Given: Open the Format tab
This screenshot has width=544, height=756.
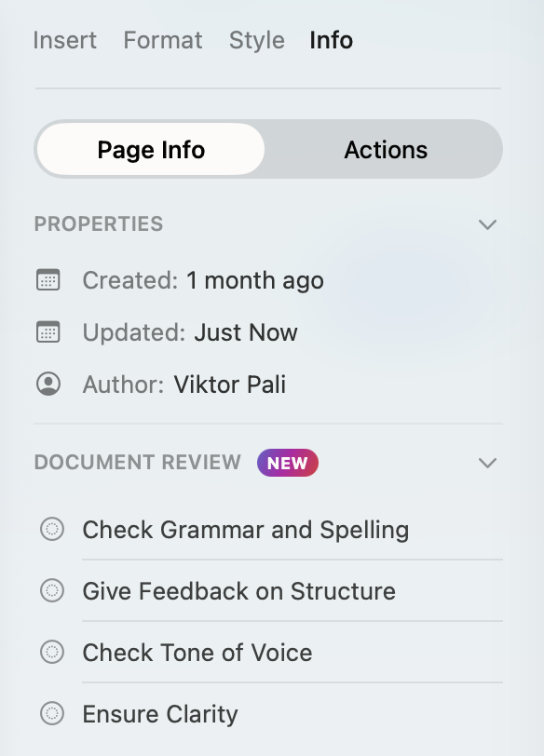Looking at the screenshot, I should (163, 40).
